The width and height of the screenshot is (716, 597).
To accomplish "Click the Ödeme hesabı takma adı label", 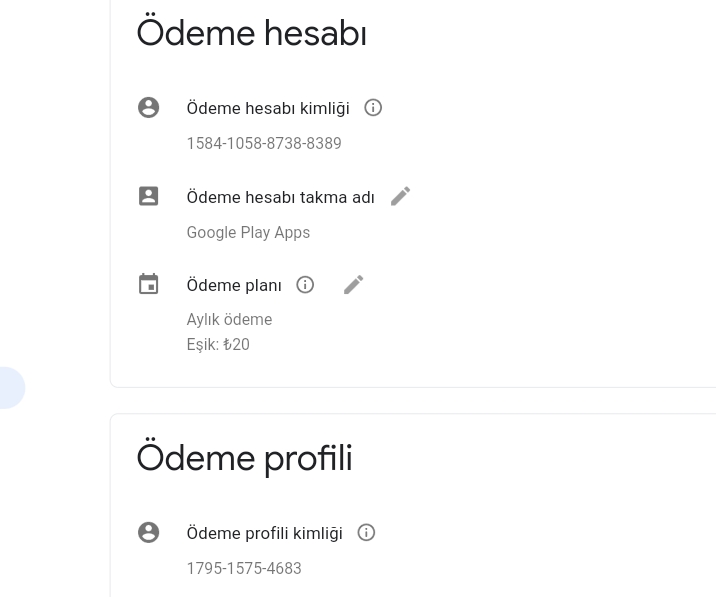I will 281,197.
